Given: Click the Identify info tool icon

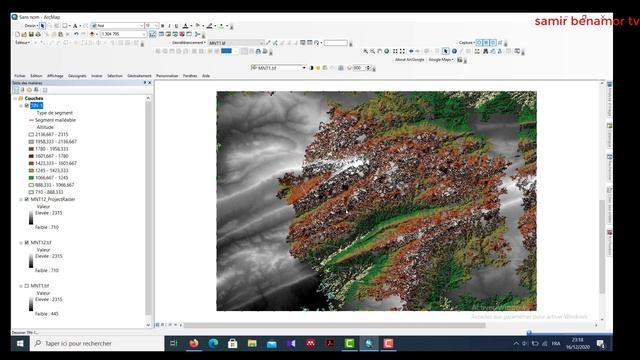Looking at the screenshot, I should coord(454,51).
